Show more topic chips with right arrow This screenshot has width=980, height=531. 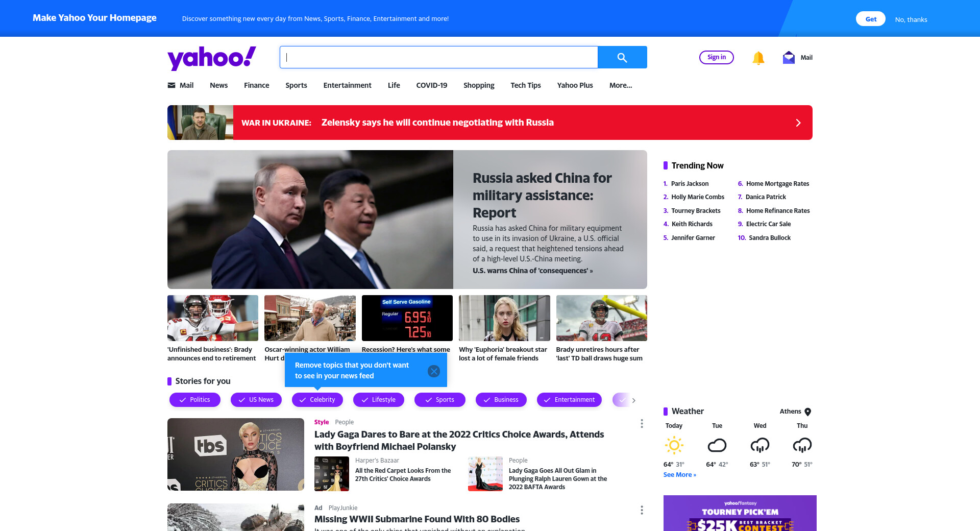click(634, 400)
